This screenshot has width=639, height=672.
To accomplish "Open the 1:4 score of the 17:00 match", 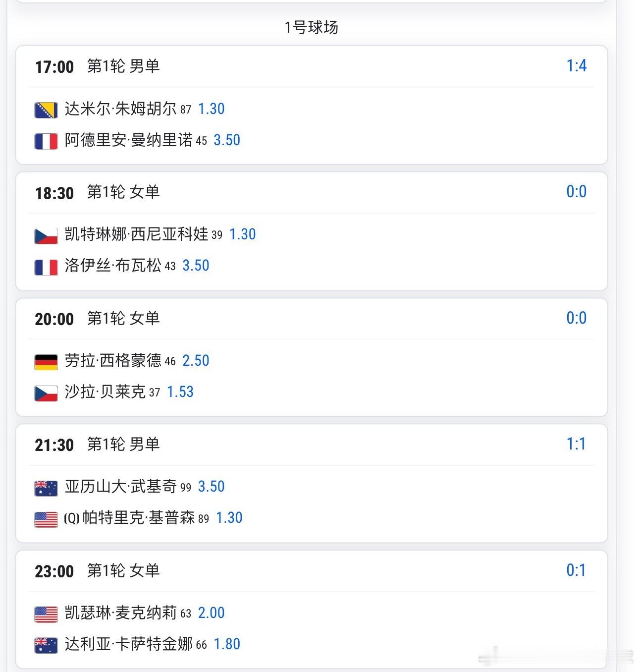I will 577,66.
